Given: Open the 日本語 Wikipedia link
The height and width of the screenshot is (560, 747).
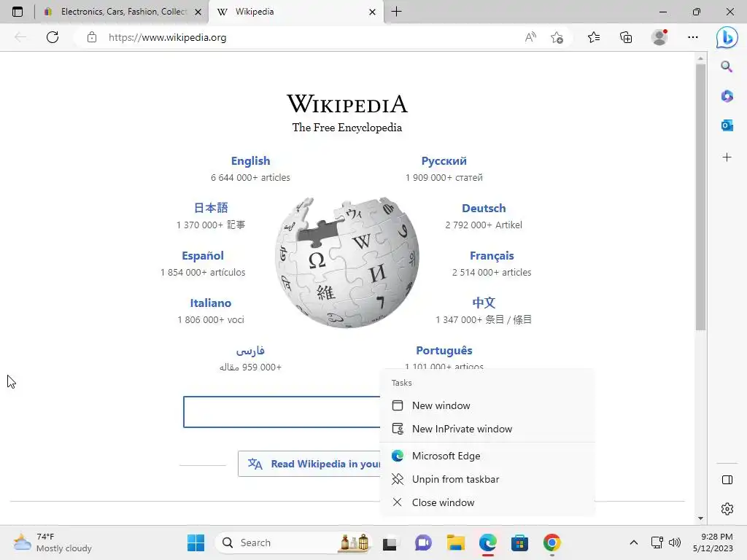Looking at the screenshot, I should (211, 208).
